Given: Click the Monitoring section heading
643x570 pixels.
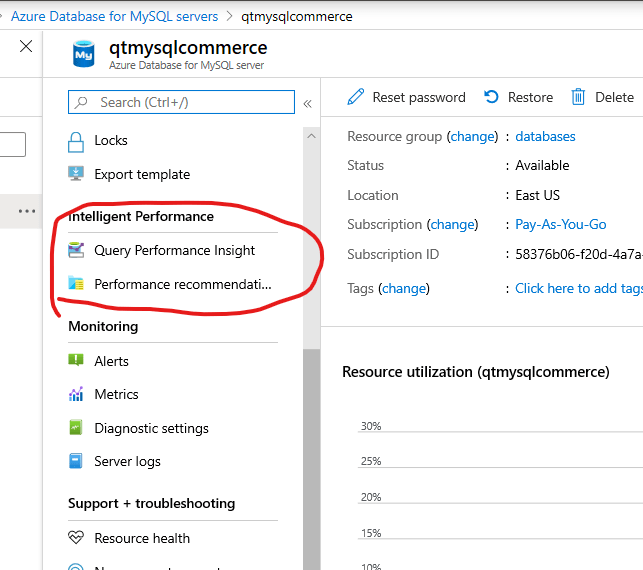Looking at the screenshot, I should click(103, 326).
